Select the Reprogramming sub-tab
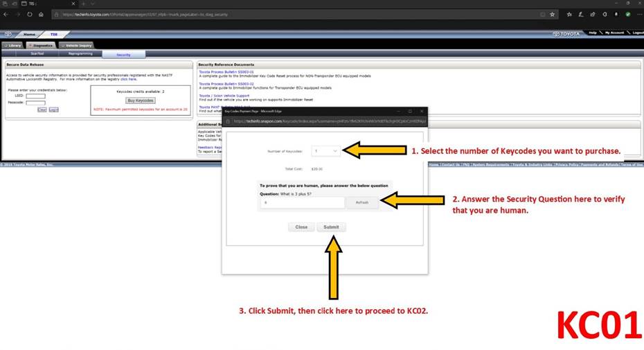The height and width of the screenshot is (350, 644). 80,54
